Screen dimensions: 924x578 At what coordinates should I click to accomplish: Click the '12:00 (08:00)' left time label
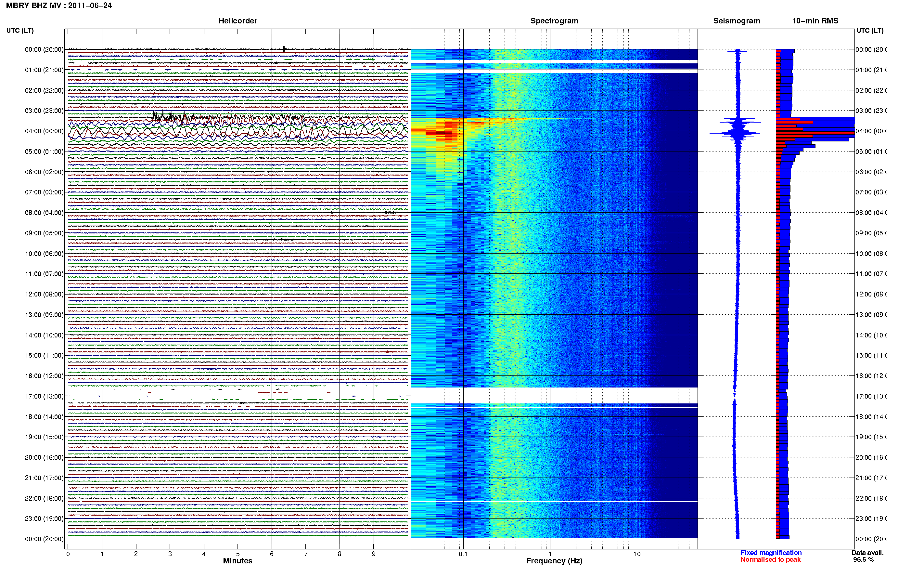[x=44, y=294]
